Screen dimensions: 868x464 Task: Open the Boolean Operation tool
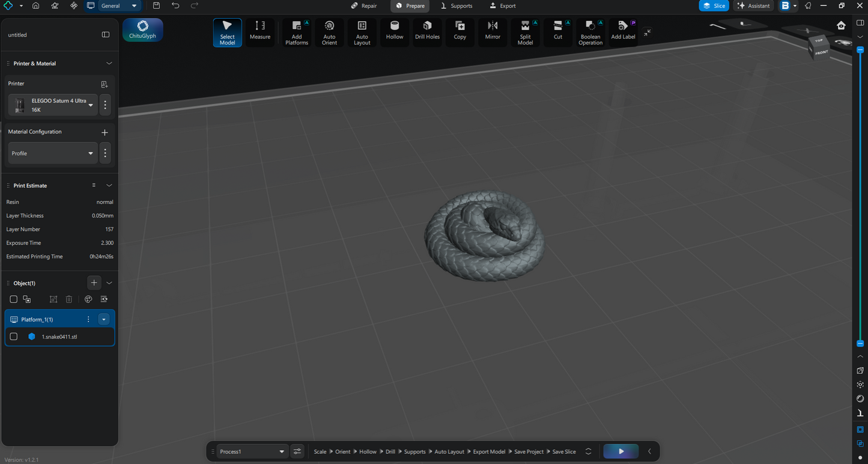click(590, 32)
